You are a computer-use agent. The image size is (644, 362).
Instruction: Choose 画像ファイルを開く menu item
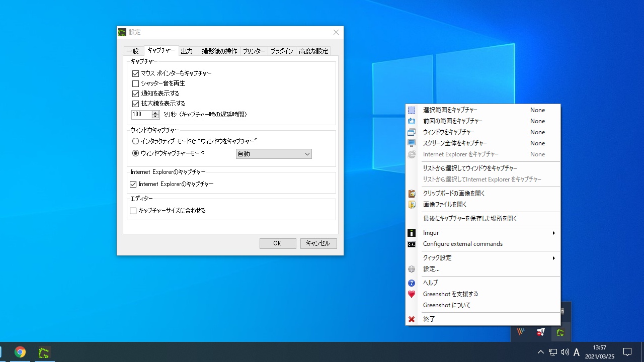tap(483, 205)
